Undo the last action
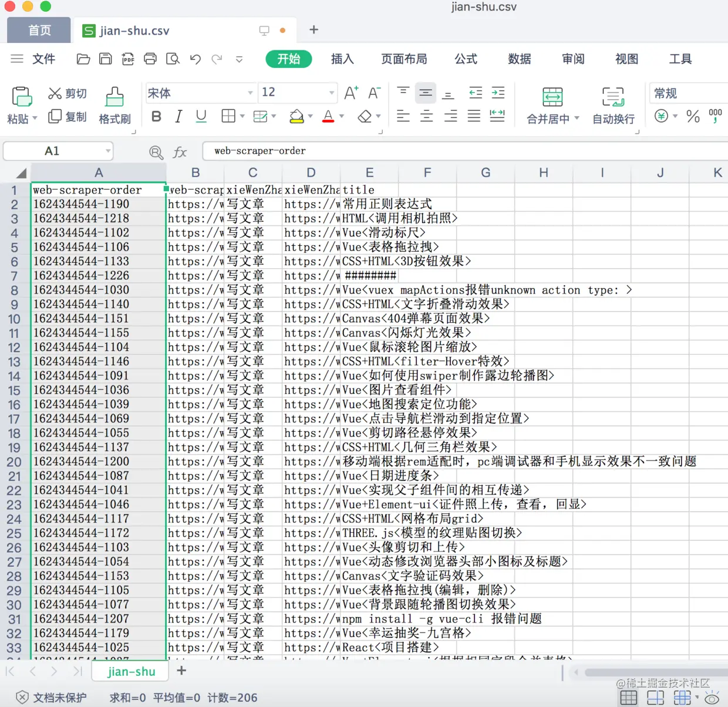728x707 pixels. [x=196, y=59]
